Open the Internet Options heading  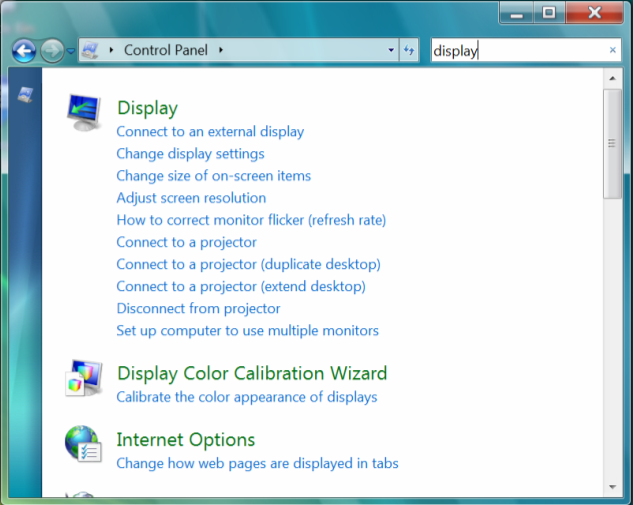186,440
